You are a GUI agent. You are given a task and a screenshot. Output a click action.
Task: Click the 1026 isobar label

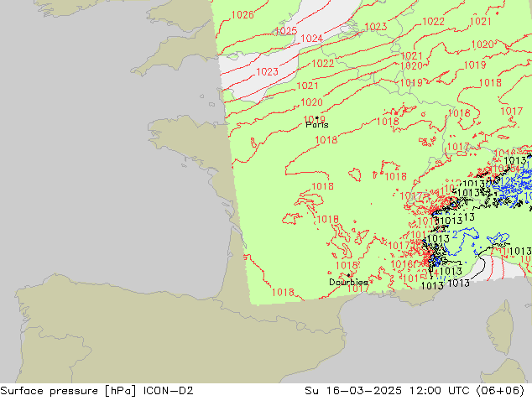243,15
